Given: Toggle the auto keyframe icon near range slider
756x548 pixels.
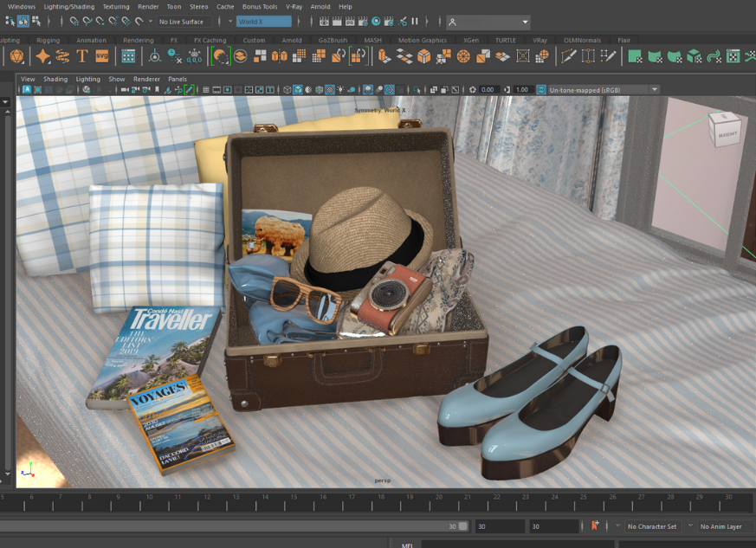Looking at the screenshot, I should coord(595,526).
